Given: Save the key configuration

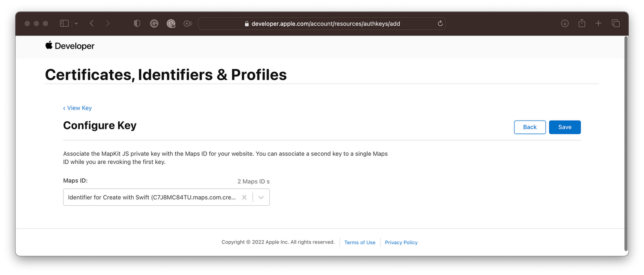Looking at the screenshot, I should [565, 127].
